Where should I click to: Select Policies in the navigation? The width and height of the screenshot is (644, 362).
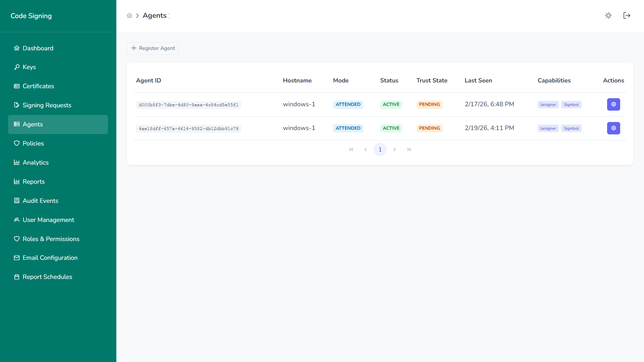[x=33, y=143]
